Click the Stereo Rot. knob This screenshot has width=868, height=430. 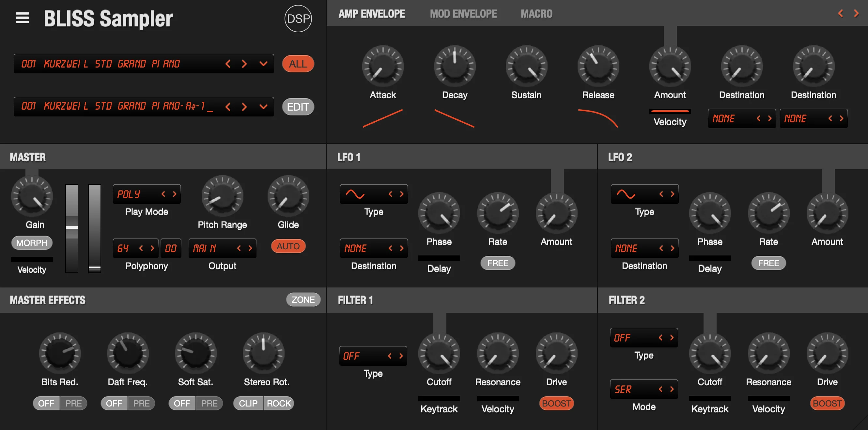point(264,354)
